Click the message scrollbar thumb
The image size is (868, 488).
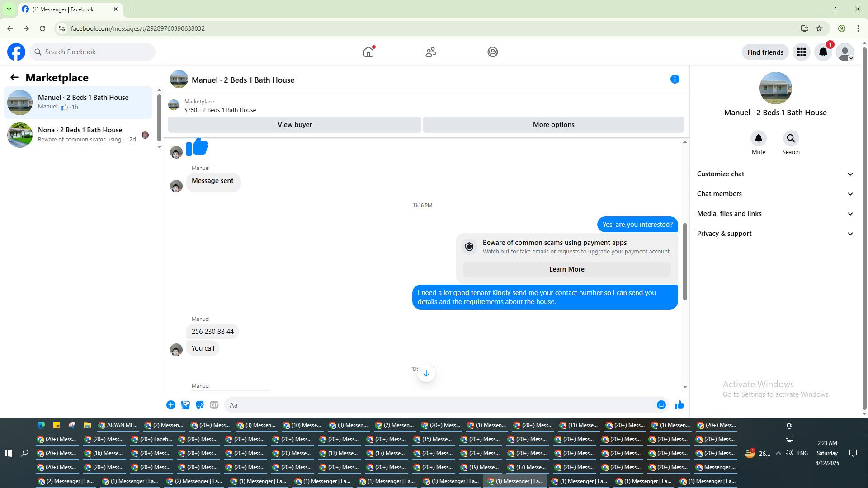(685, 262)
